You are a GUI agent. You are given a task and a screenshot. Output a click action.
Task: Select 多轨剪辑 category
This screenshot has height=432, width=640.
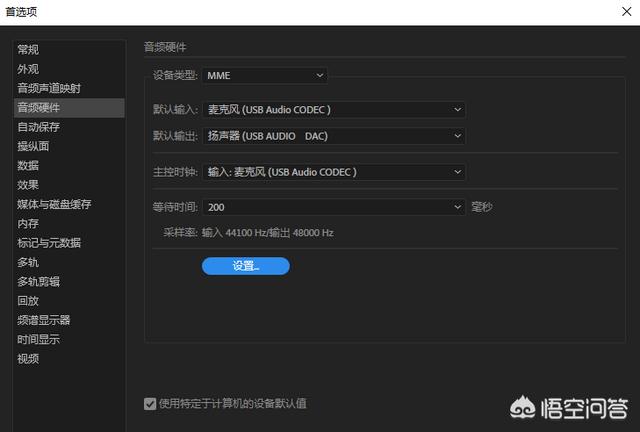pyautogui.click(x=38, y=281)
